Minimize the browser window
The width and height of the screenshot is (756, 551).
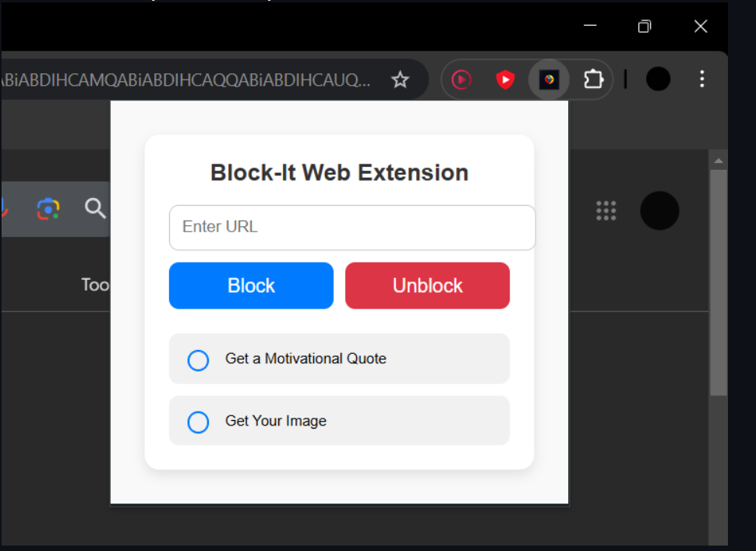(x=590, y=26)
